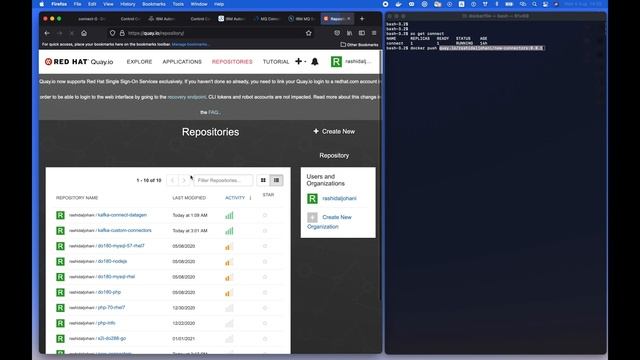Click the bookmark star in address bar
The height and width of the screenshot is (360, 640).
pos(309,33)
